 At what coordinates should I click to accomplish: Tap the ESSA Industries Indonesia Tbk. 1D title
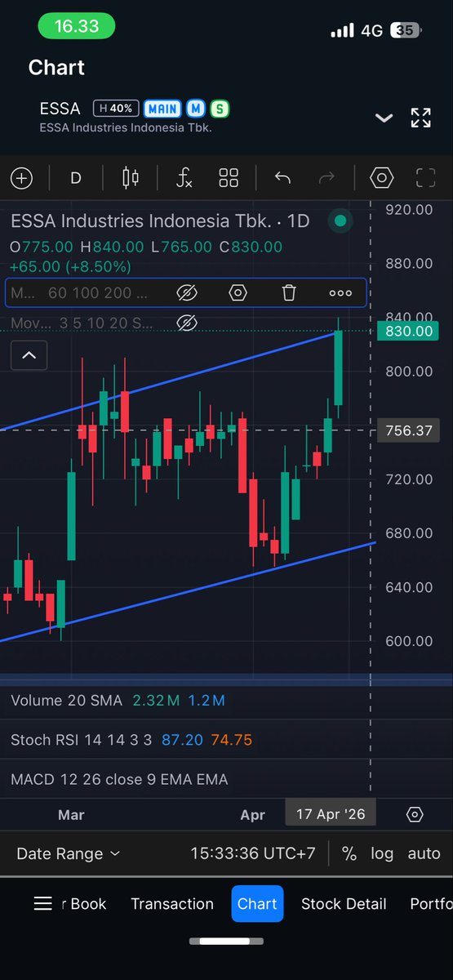160,220
